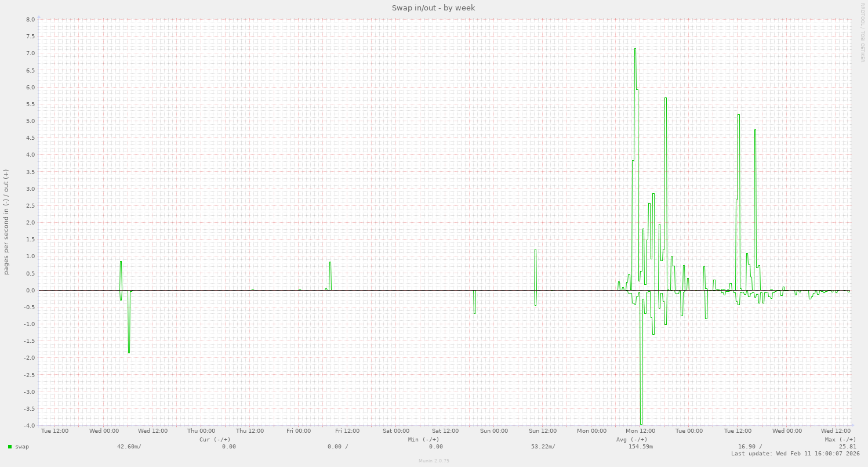This screenshot has width=868, height=467.
Task: Select the "Fri 12:00" time axis label
Action: coord(347,431)
